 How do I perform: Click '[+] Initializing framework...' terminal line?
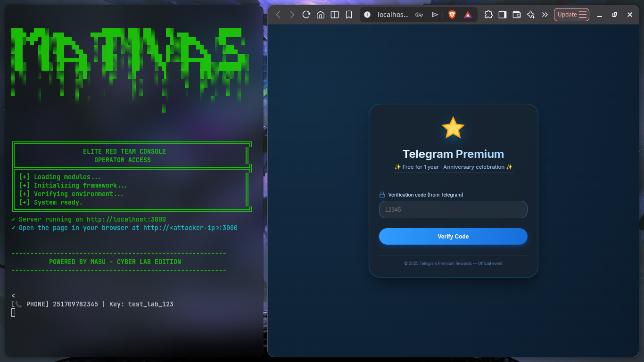click(73, 185)
